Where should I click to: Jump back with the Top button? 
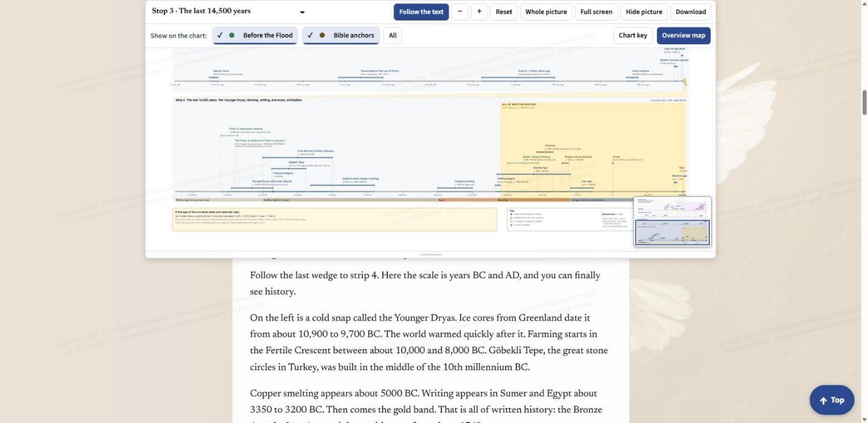(832, 400)
